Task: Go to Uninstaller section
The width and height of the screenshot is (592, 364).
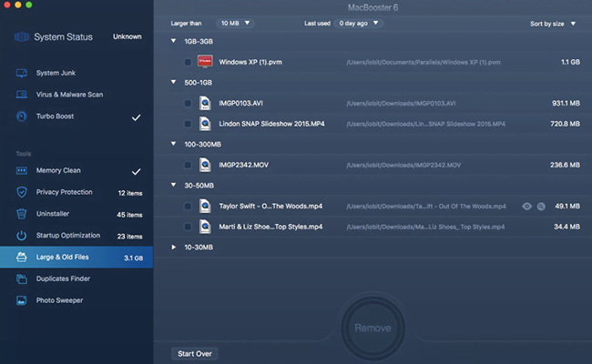Action: coord(53,214)
